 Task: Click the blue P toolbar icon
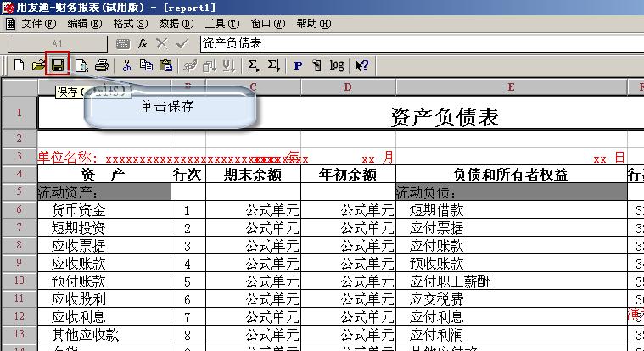(298, 65)
